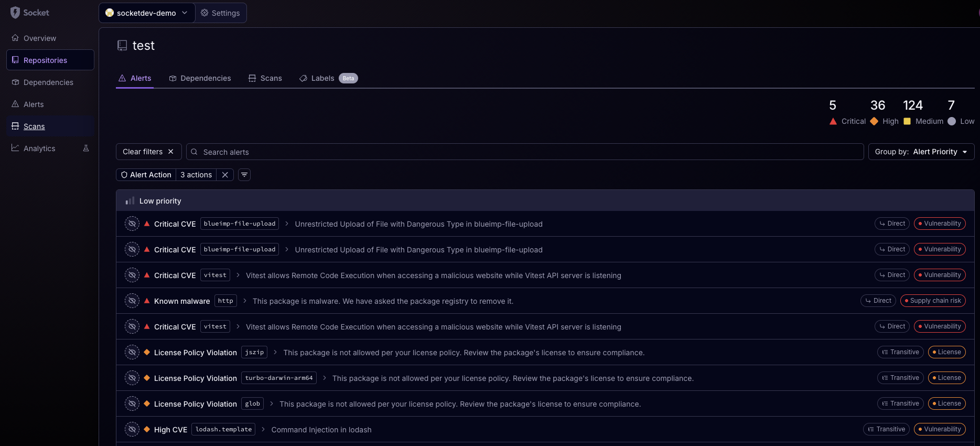Toggle ignore on Known malware http alert
The height and width of the screenshot is (446, 980).
[132, 301]
